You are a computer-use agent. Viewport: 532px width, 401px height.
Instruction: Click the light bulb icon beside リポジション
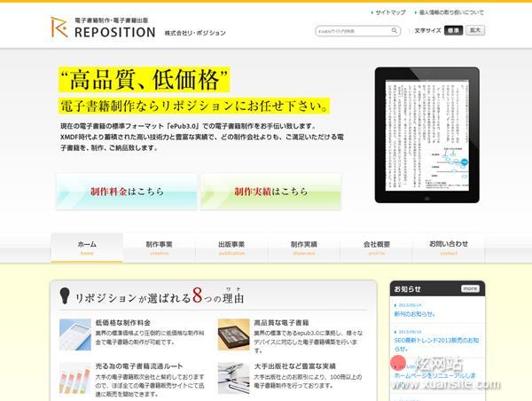coord(66,295)
